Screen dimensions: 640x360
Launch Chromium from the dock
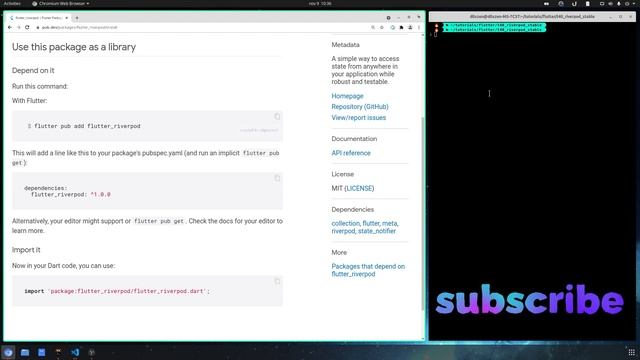(8, 352)
